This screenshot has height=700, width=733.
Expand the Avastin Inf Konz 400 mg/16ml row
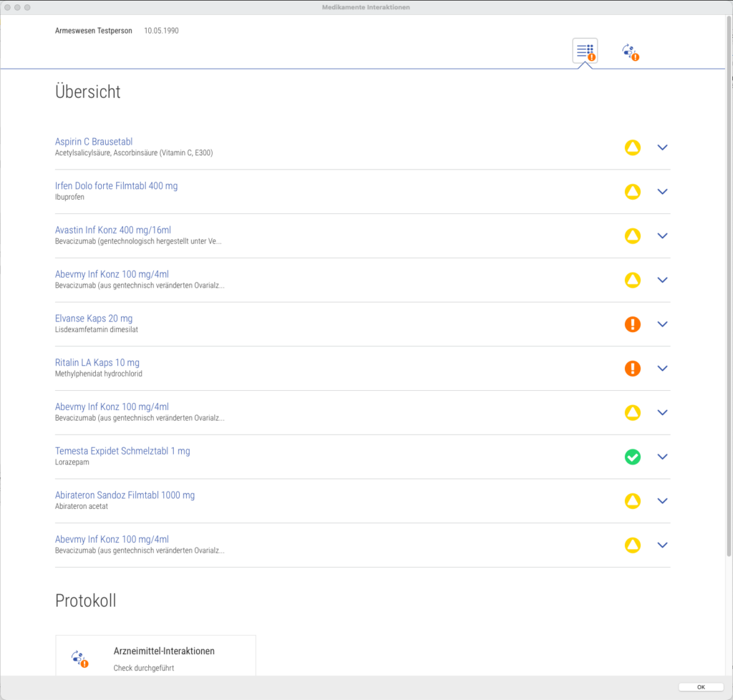click(x=662, y=236)
